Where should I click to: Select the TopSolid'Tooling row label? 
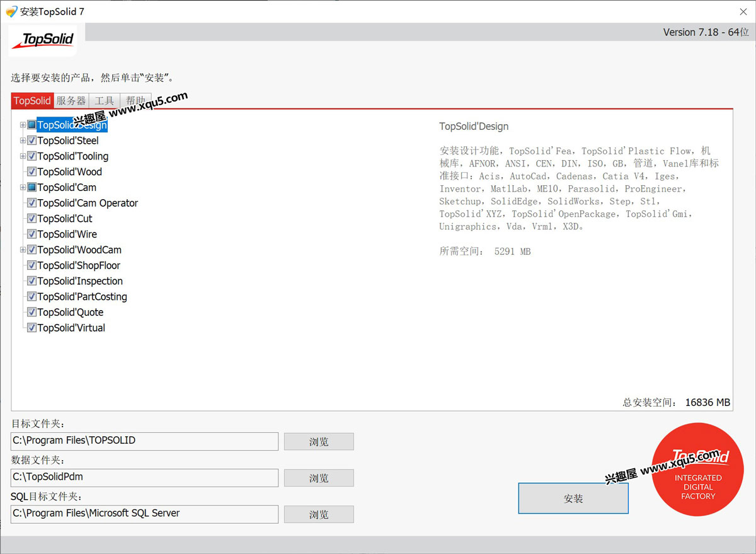pos(73,156)
